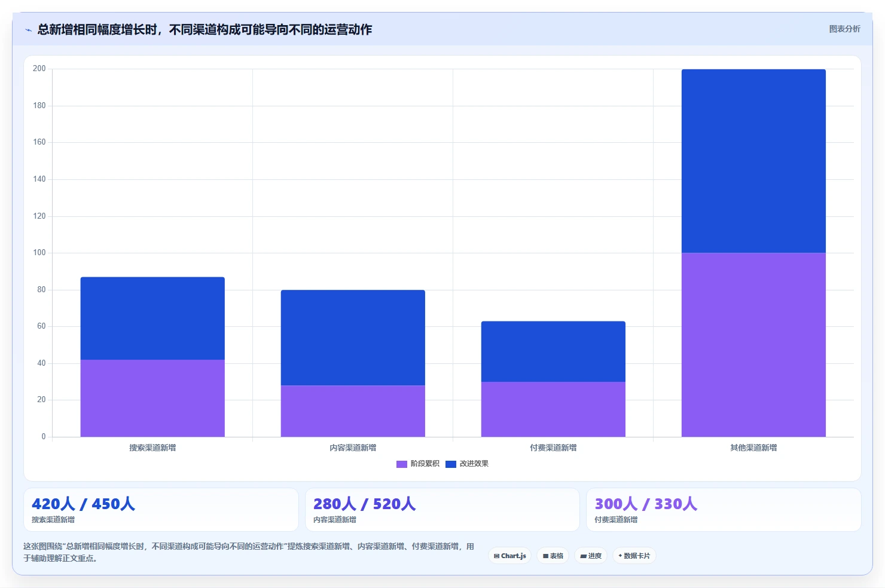This screenshot has width=885, height=588.
Task: Click the purple 阶段累积 legend swatch
Action: (402, 464)
